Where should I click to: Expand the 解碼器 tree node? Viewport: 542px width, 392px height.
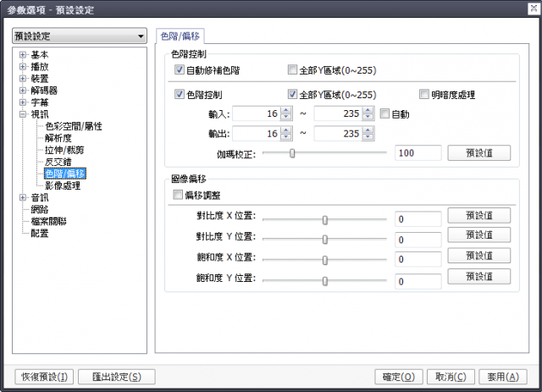[23, 91]
